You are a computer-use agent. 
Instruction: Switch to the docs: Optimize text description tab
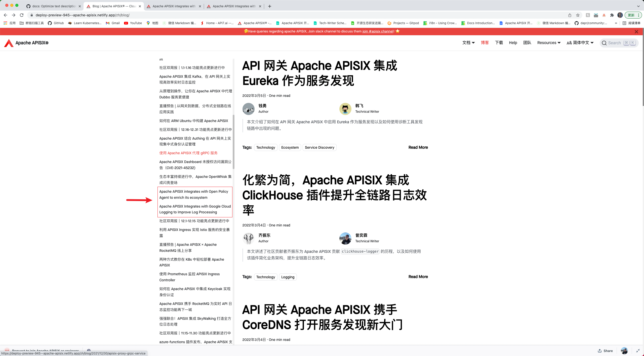pos(54,6)
